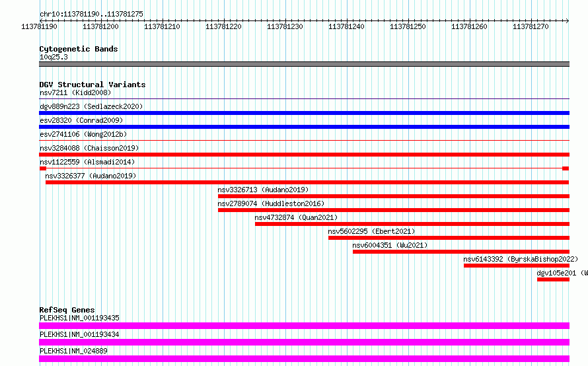Screen dimensions: 588x366
Task: Click ruler coordinate 113781240
Action: click(x=346, y=26)
